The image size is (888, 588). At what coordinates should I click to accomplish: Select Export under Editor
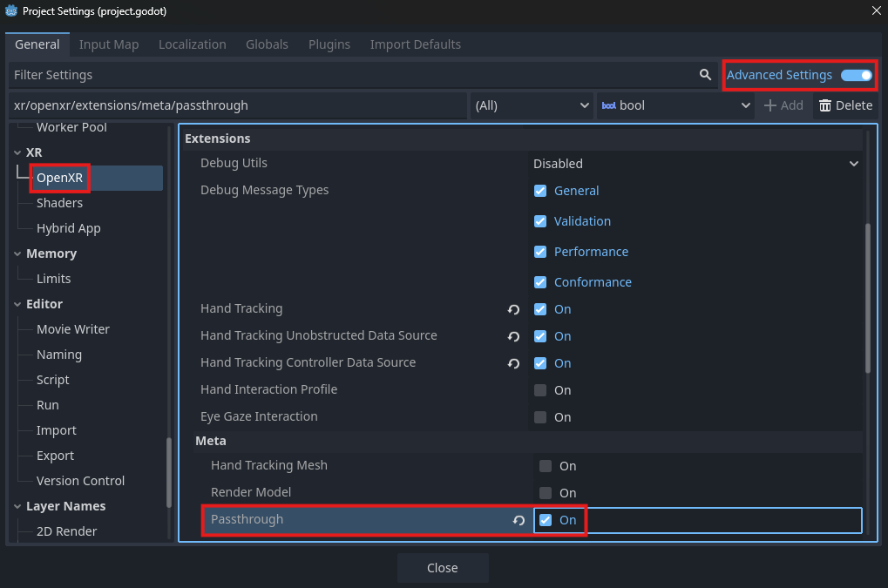click(x=55, y=456)
